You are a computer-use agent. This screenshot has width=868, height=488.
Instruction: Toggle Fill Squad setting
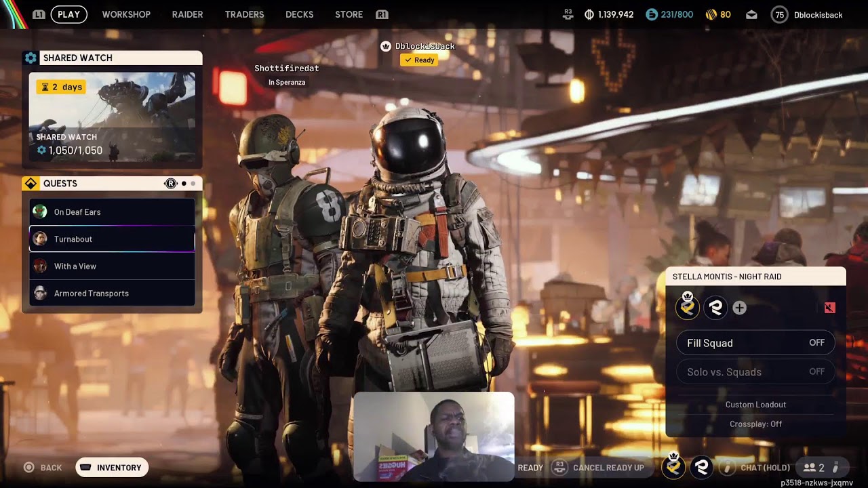click(x=755, y=343)
